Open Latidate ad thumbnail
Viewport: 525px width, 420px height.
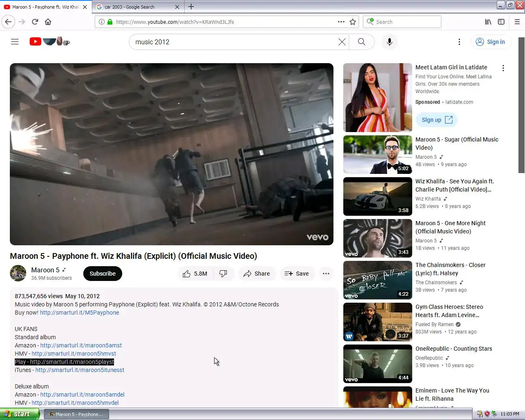(378, 98)
